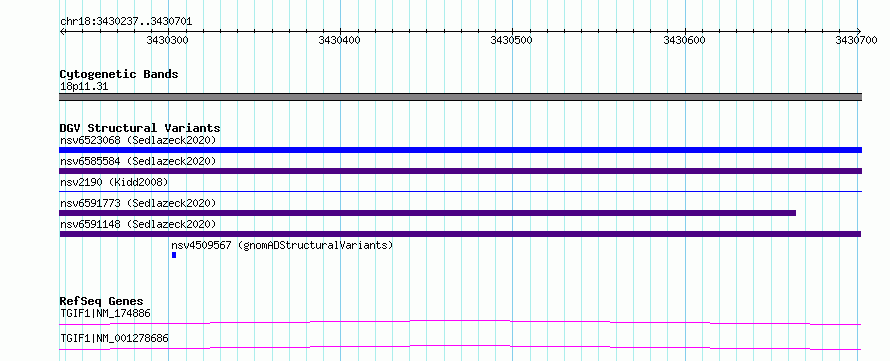Viewport: 890px width, 361px height.
Task: Click the 3430500 ruler tick label
Action: pos(511,40)
